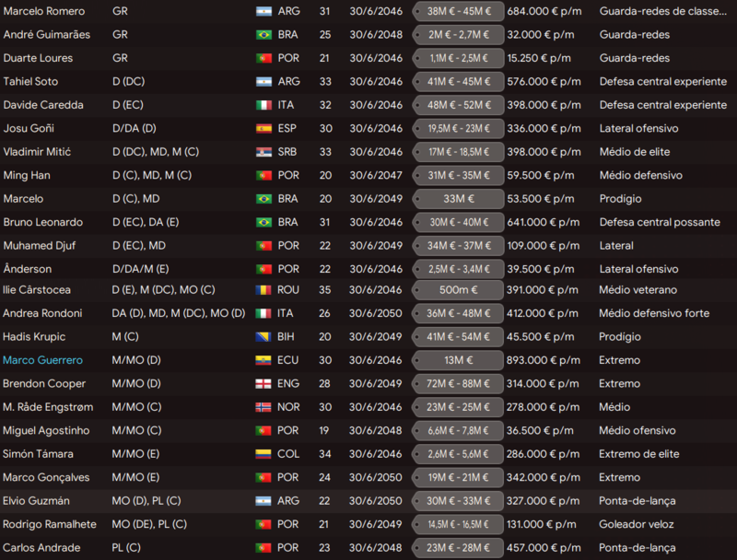The image size is (737, 560).
Task: Click the Portugal flag beside Carlos Andrade
Action: coord(263,549)
